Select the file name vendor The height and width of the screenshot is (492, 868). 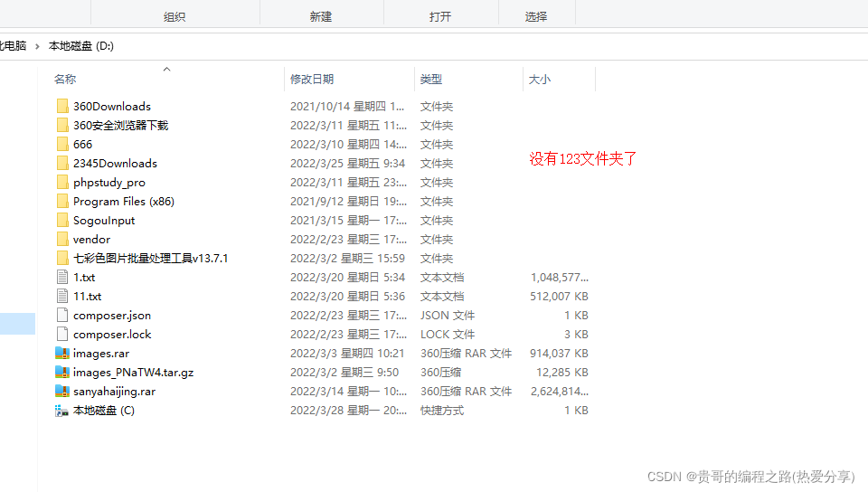(91, 239)
